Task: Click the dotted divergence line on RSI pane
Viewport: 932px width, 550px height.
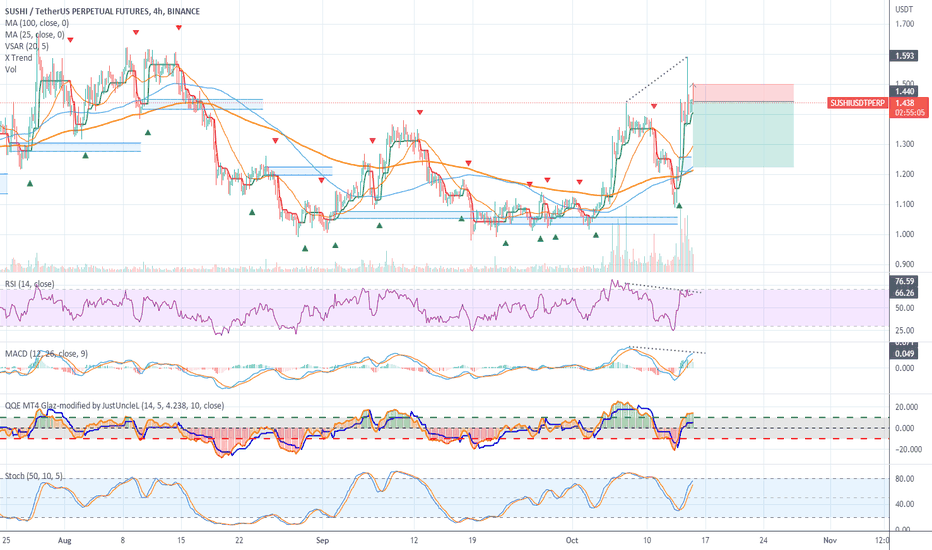Action: [665, 288]
